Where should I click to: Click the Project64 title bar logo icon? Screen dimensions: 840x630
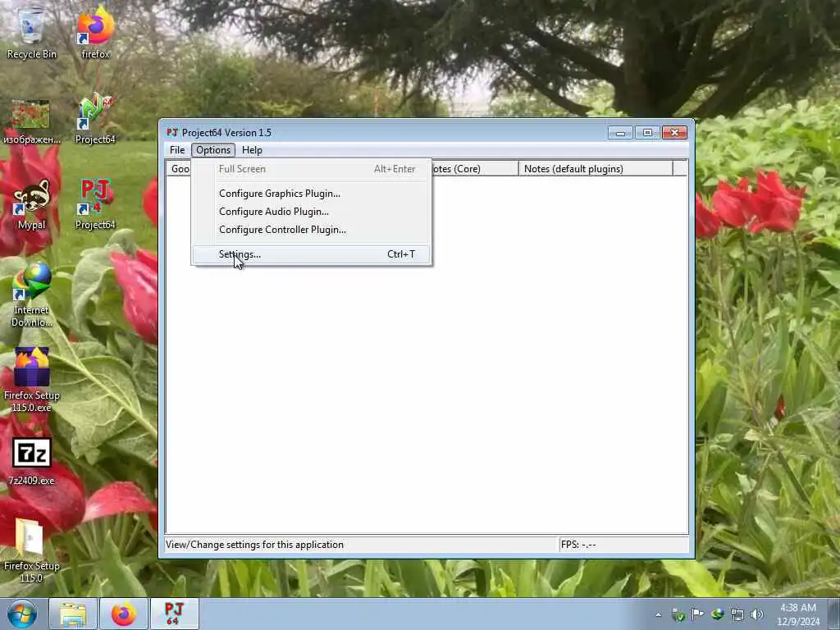click(172, 132)
